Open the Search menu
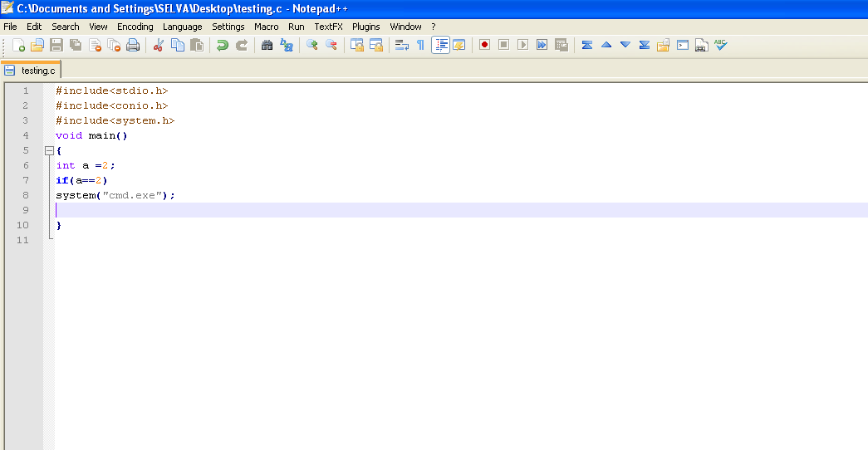Image resolution: width=868 pixels, height=450 pixels. click(x=66, y=27)
